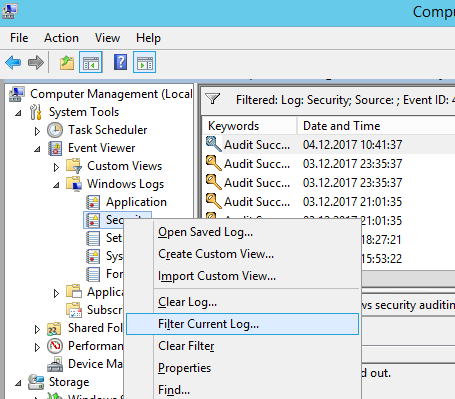
Task: Open the Action menu
Action: (61, 38)
